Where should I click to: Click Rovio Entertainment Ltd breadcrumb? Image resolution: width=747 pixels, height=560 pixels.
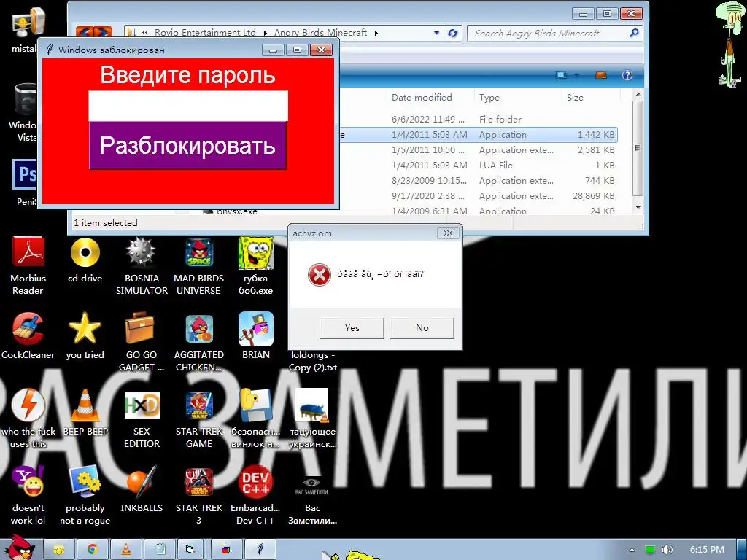(205, 32)
